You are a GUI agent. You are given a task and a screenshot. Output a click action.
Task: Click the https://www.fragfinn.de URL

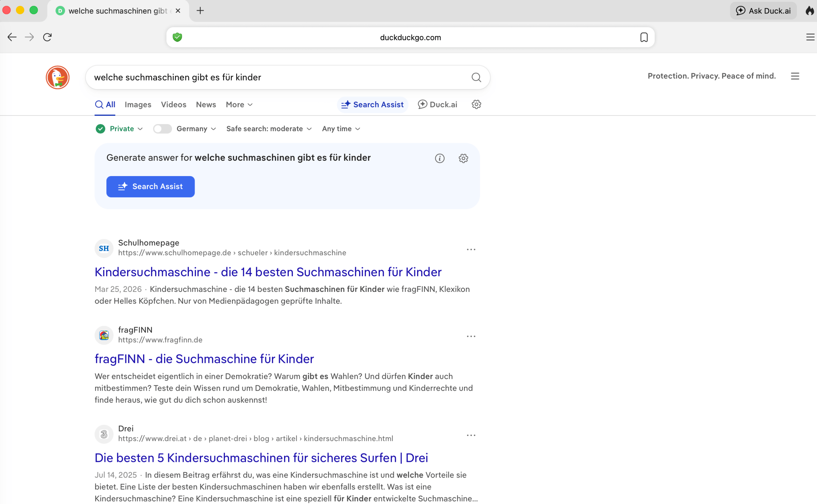[x=161, y=340]
